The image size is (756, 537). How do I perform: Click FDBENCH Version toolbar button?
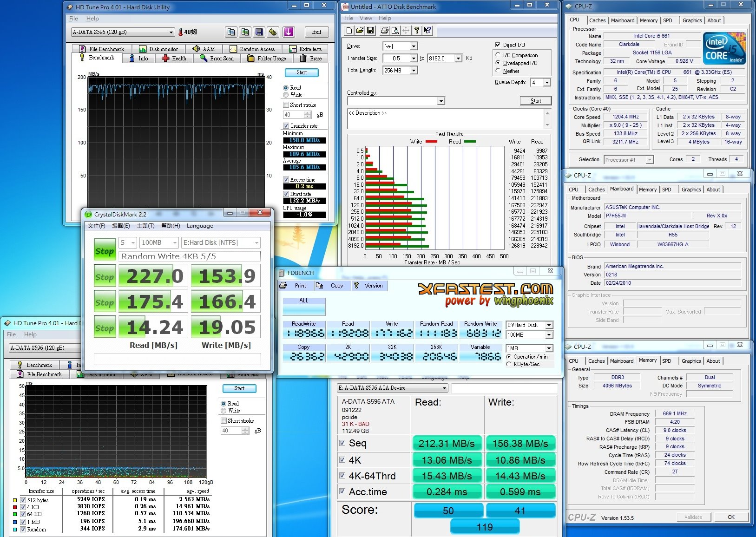coord(368,286)
